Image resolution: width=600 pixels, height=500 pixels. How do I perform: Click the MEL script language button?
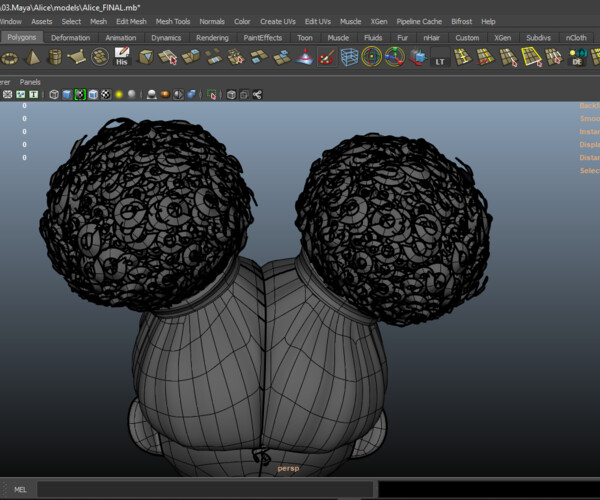tap(20, 489)
